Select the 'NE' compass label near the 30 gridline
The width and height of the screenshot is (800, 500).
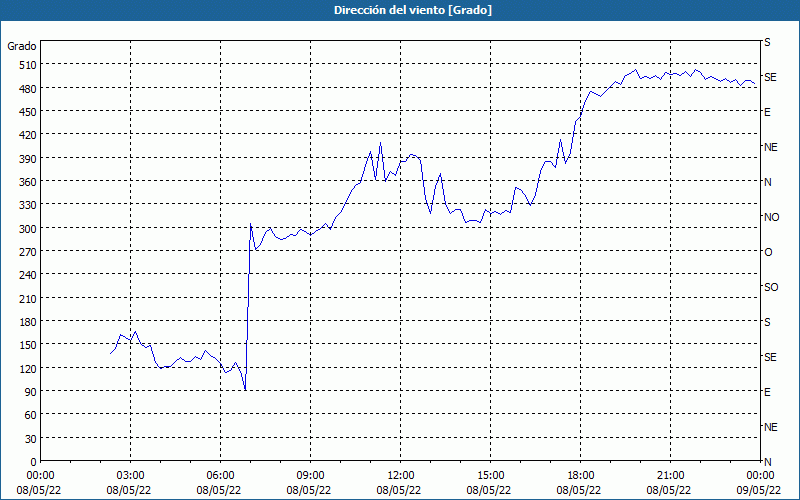click(x=771, y=427)
